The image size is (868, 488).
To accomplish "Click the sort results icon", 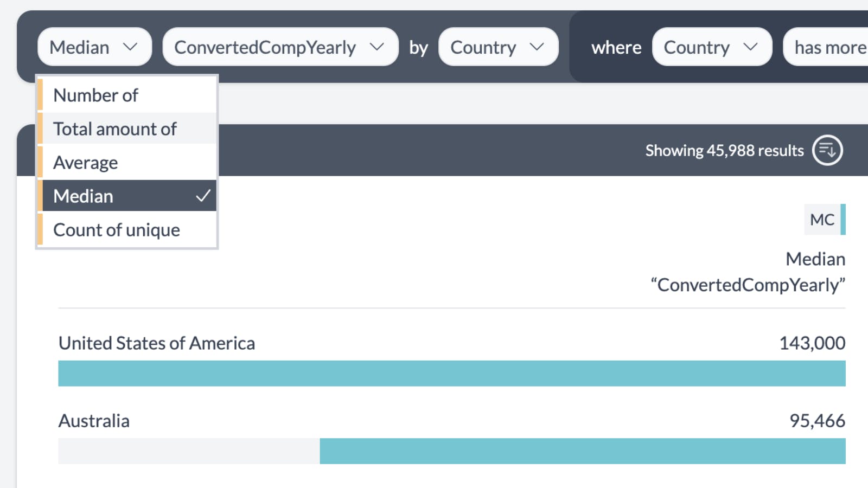I will (x=827, y=150).
